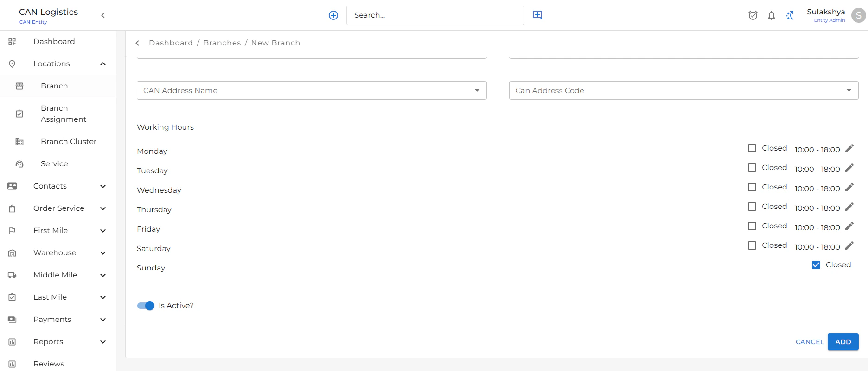This screenshot has height=371, width=868.
Task: Click the Dashboard grid icon
Action: [12, 42]
